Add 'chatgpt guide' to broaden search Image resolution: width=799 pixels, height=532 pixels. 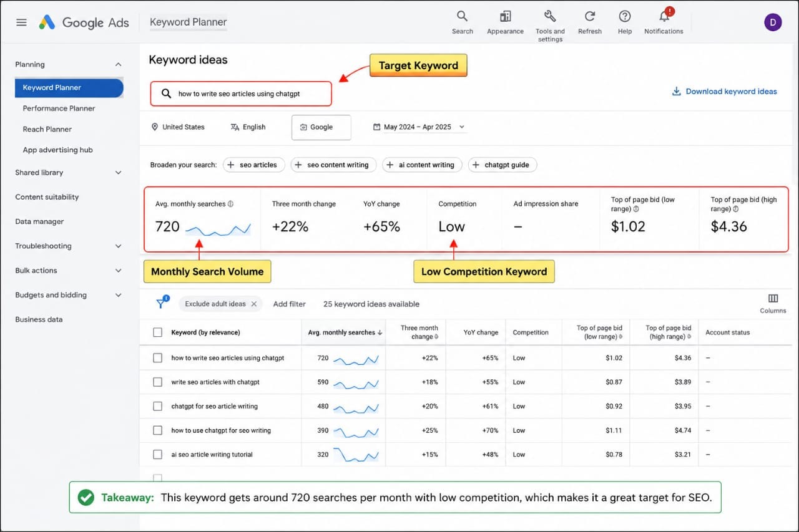502,165
